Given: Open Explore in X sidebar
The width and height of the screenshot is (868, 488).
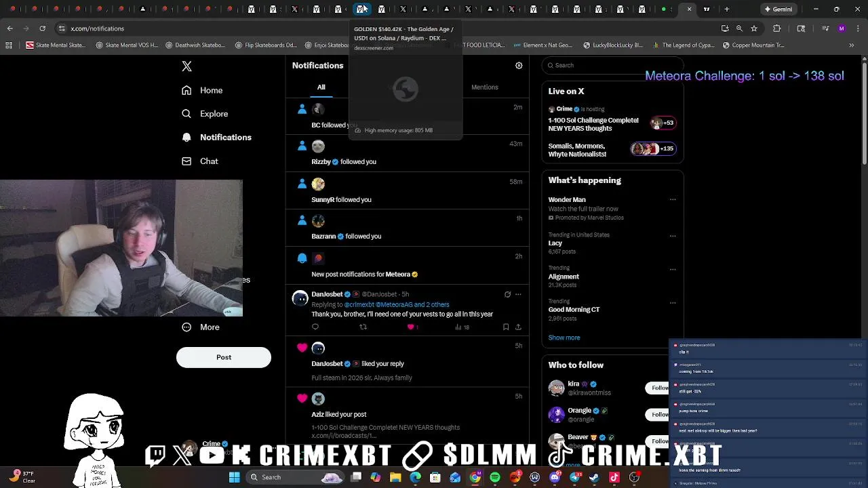Looking at the screenshot, I should 205,114.
